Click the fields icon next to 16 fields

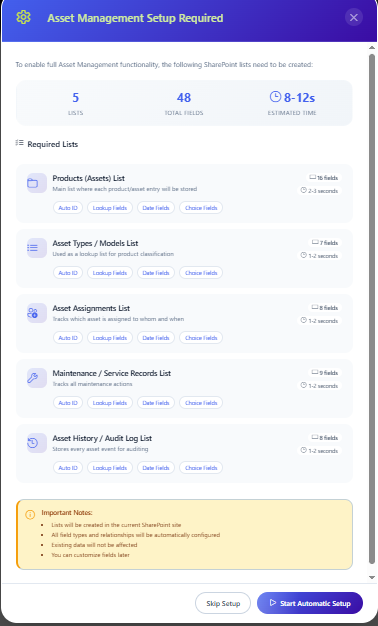tap(313, 177)
